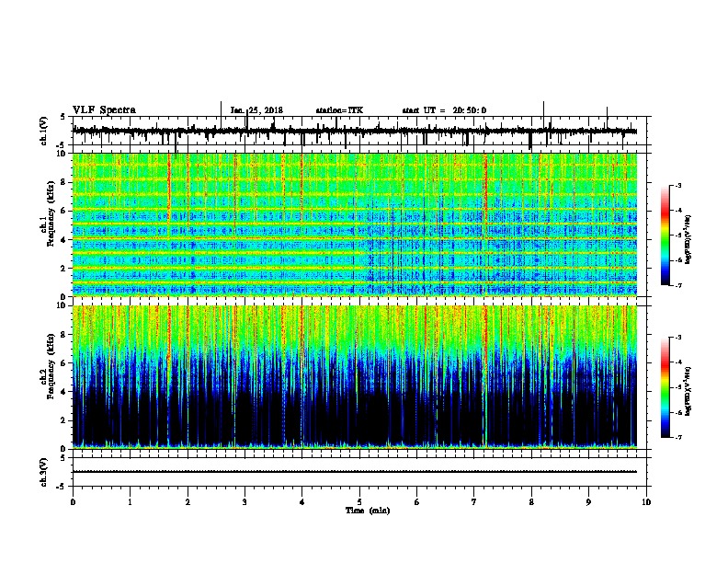Click the "ch.1(V)" waveform axis label

click(x=44, y=131)
